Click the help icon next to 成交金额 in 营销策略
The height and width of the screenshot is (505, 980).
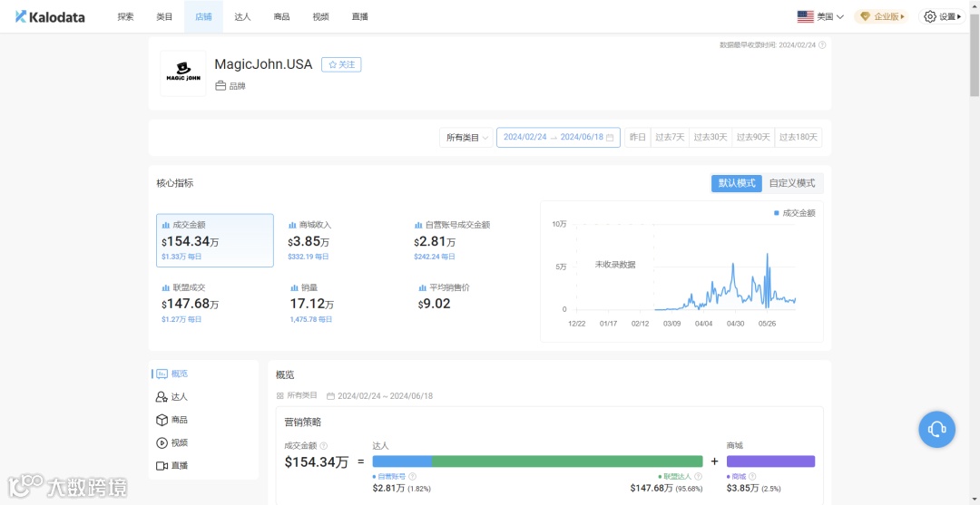(324, 446)
